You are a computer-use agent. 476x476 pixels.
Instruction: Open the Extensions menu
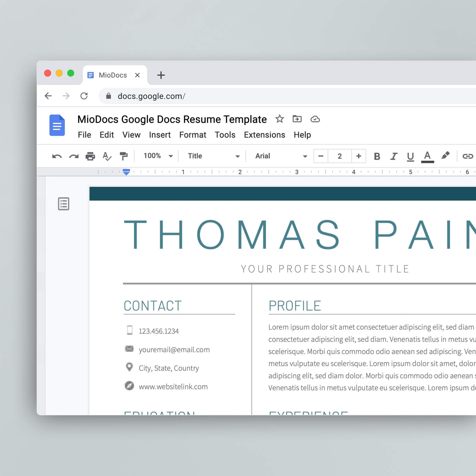tap(265, 135)
